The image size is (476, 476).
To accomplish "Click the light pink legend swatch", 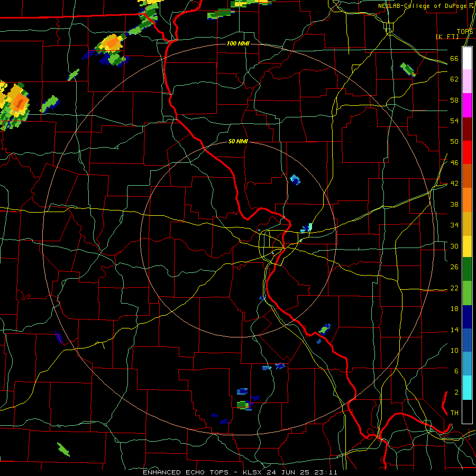I will (x=467, y=81).
